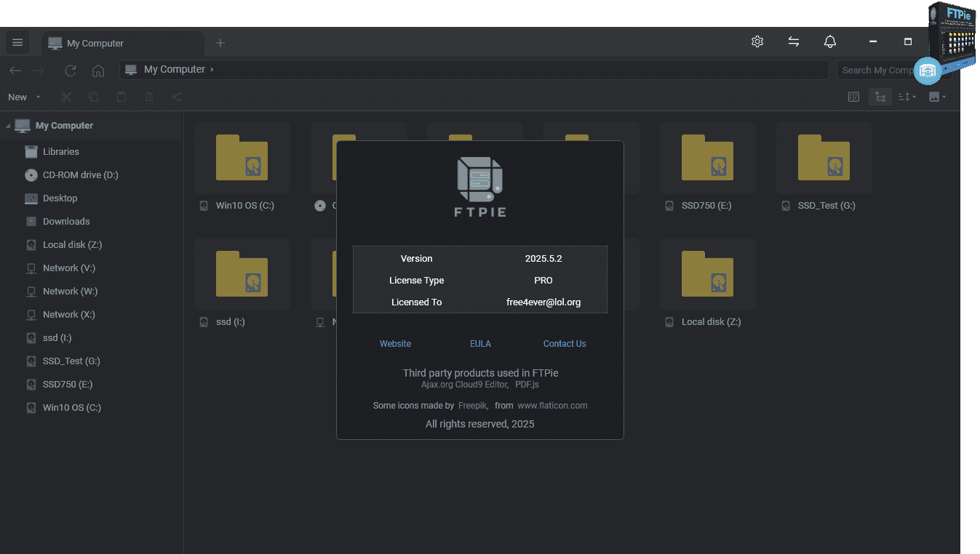
Task: Collapse the My Computer tree node
Action: 8,126
